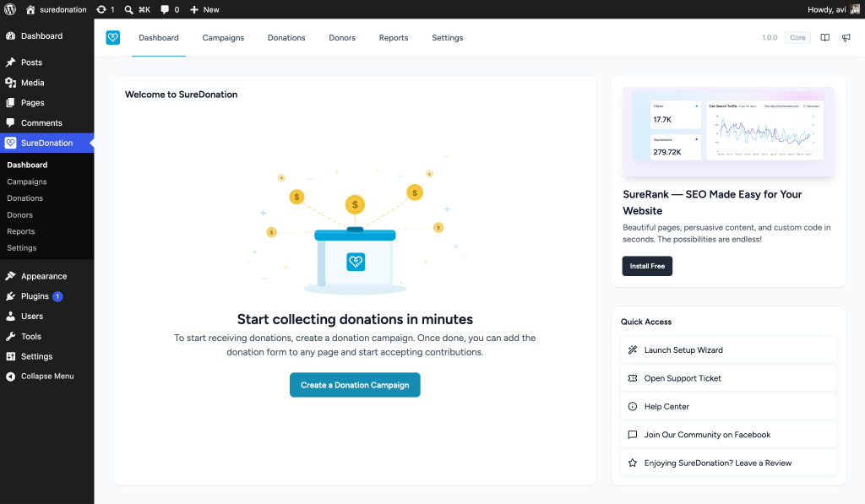Click the Welcome to SureDonation heading

[181, 95]
